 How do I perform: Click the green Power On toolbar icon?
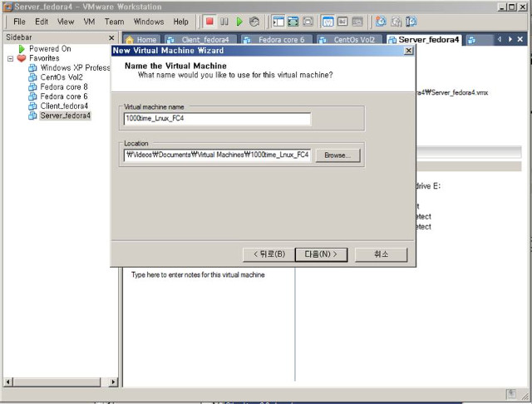tap(239, 22)
